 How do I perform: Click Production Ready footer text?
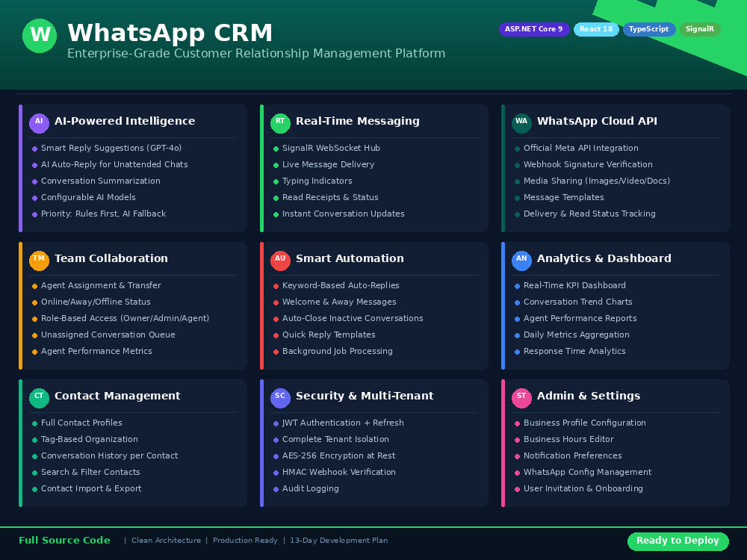(x=245, y=541)
